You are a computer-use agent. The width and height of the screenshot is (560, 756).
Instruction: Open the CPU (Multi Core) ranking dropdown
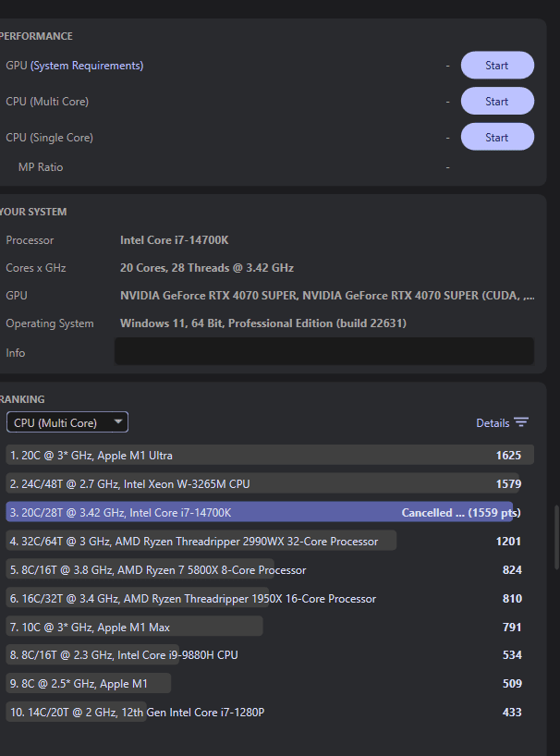tap(67, 422)
